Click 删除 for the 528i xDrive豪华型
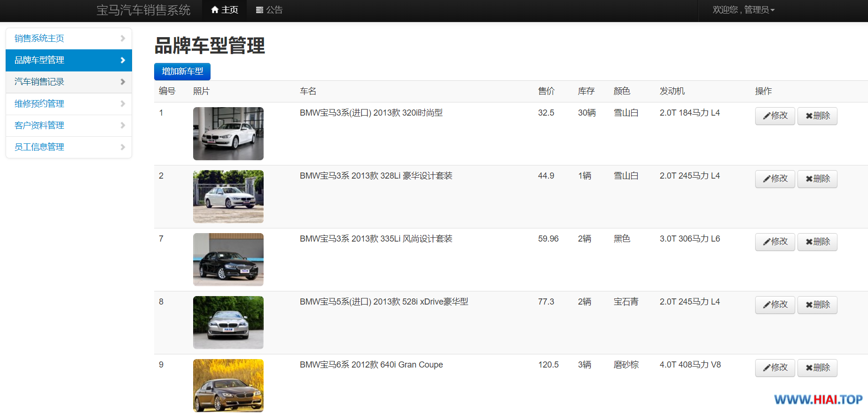Image resolution: width=868 pixels, height=415 pixels. (817, 305)
